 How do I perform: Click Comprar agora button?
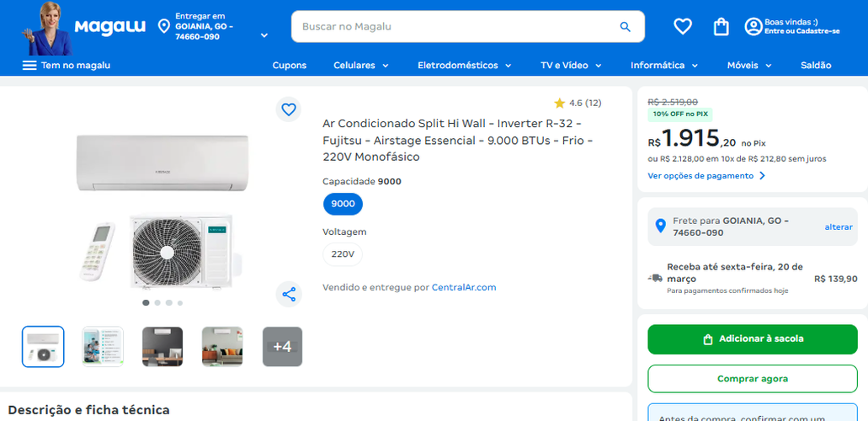753,379
